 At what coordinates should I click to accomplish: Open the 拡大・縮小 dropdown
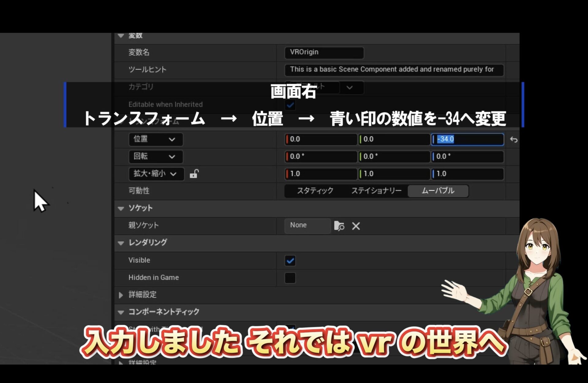[156, 174]
